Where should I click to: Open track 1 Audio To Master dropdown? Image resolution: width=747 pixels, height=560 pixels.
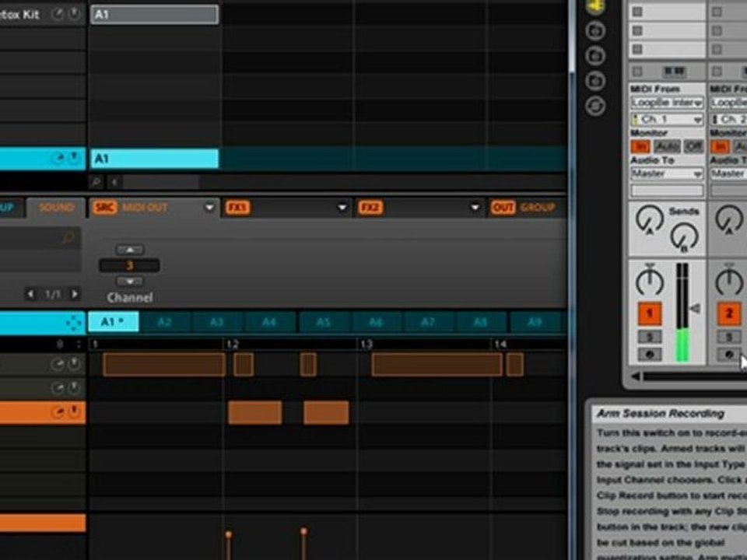(667, 173)
